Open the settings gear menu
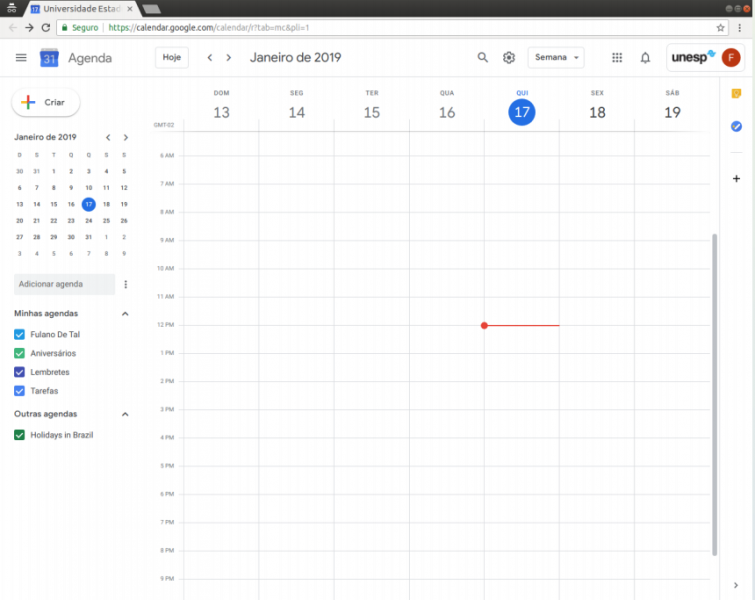 pos(509,57)
